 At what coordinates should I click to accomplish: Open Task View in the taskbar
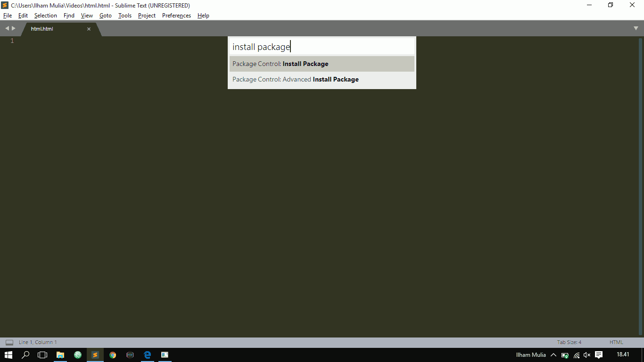43,355
